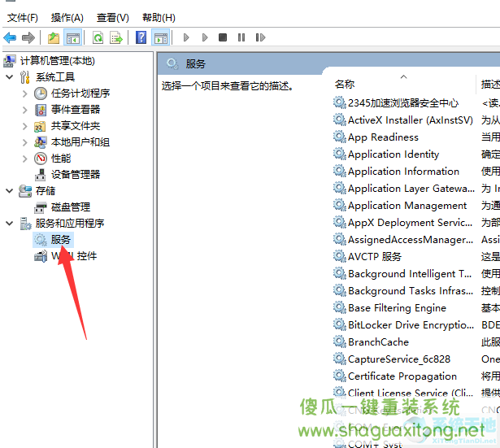The width and height of the screenshot is (500, 448).
Task: Select the Background Intelligent Transfer service
Action: click(410, 274)
